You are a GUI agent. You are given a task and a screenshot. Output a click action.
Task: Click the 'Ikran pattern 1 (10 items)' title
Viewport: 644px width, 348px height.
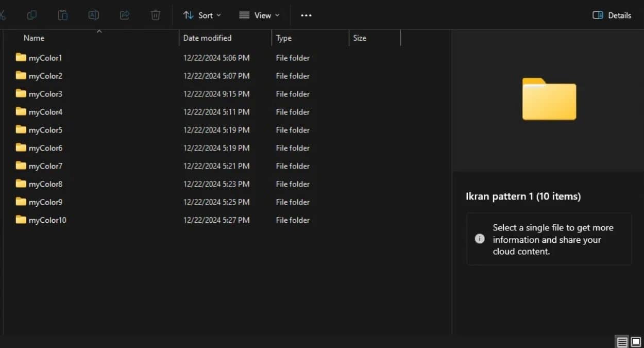(523, 196)
